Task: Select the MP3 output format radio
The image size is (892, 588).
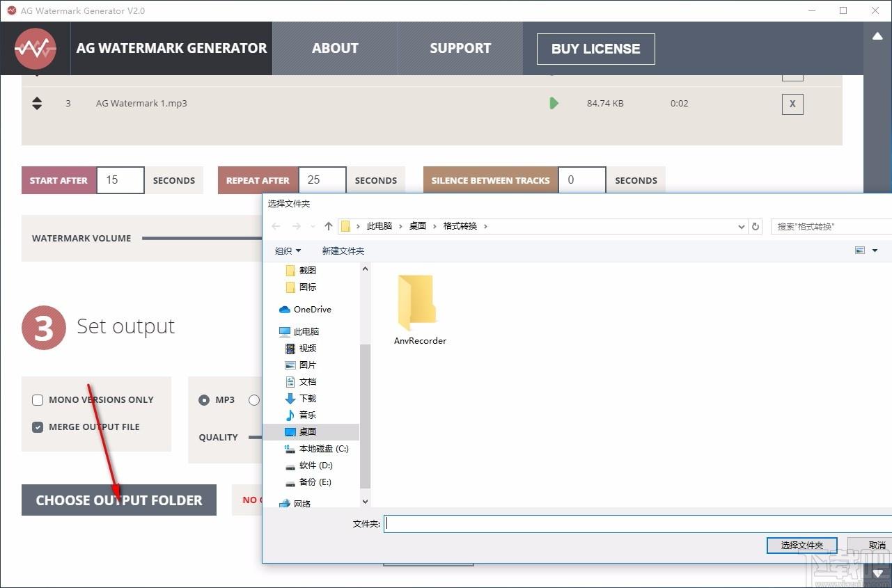Action: coord(204,400)
